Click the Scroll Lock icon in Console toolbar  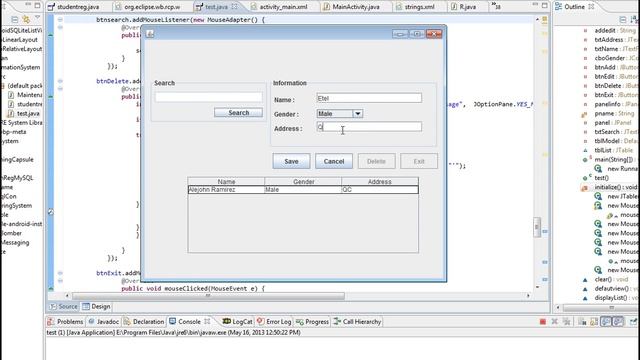pos(594,322)
